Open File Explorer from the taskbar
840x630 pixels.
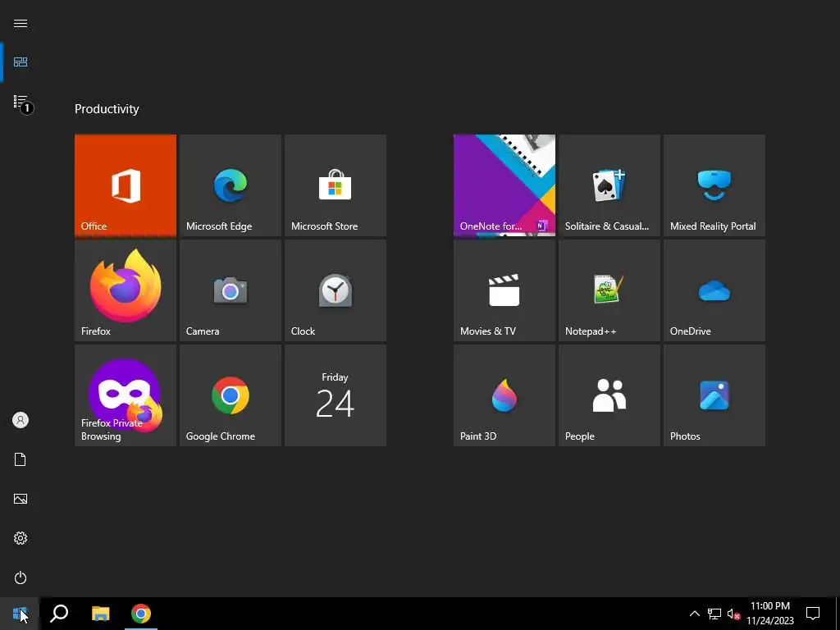tap(100, 614)
